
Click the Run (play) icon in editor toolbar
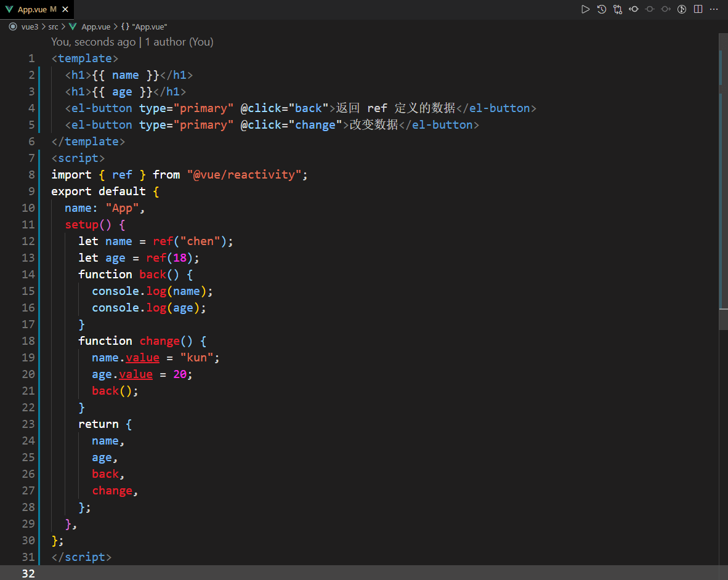point(586,9)
